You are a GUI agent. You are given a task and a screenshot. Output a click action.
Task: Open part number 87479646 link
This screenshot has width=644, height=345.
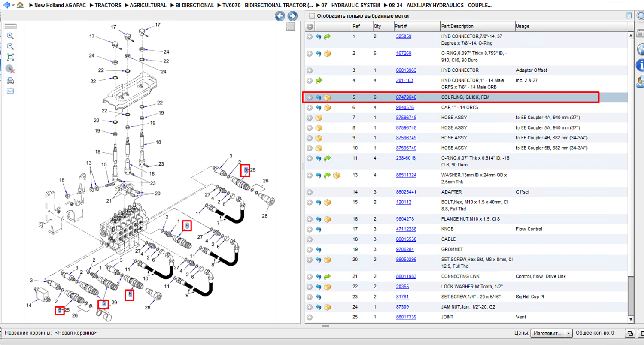[406, 97]
